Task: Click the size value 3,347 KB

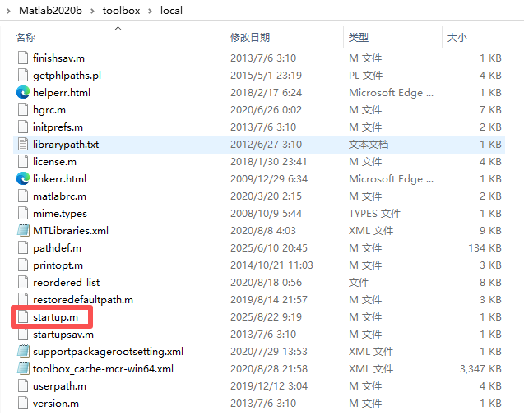Action: click(481, 369)
